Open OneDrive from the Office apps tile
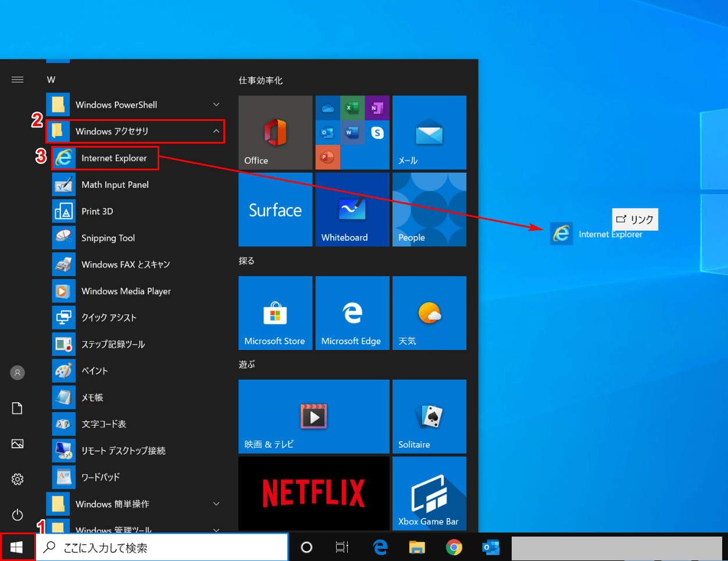The image size is (728, 561). tap(327, 108)
